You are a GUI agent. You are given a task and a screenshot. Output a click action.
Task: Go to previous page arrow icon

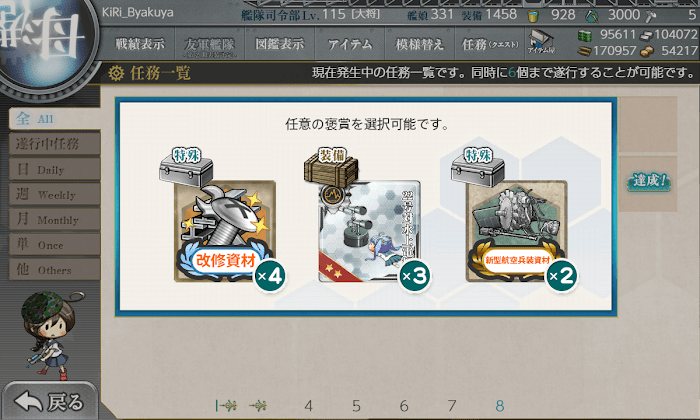[258, 406]
